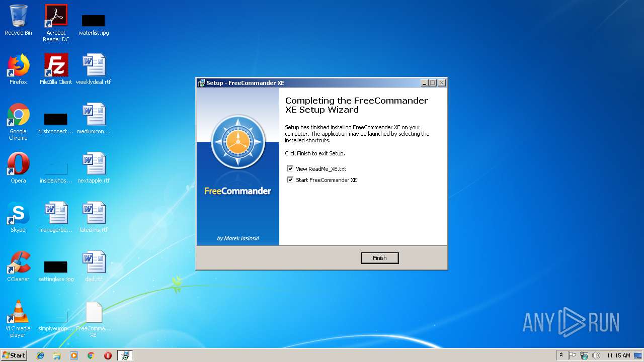
Task: Select the latechris.rtf document
Action: 94,217
